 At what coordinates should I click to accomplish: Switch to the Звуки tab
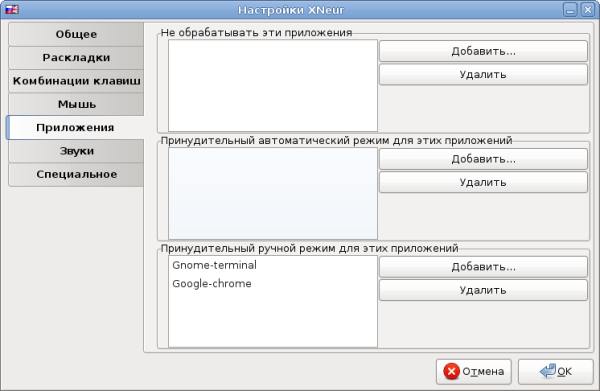(x=76, y=151)
